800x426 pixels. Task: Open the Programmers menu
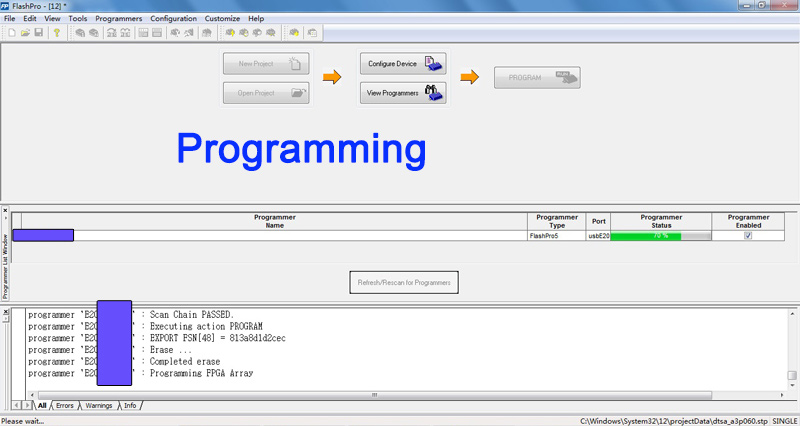(x=119, y=18)
